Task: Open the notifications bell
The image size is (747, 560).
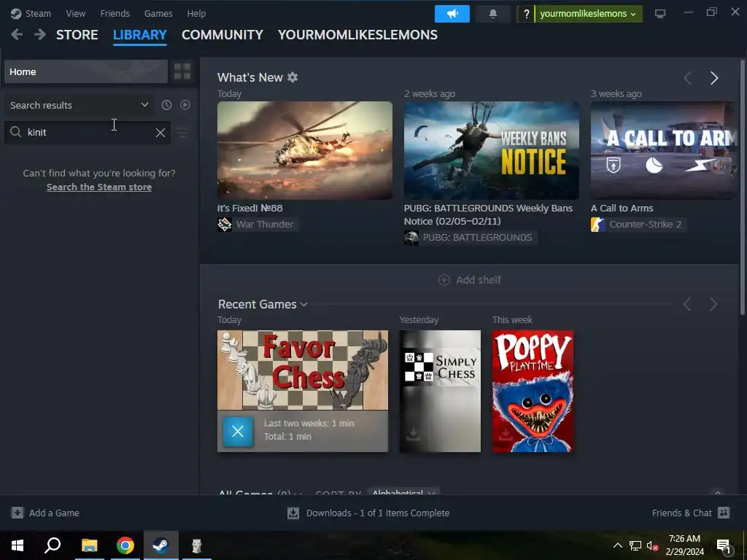Action: 493,14
